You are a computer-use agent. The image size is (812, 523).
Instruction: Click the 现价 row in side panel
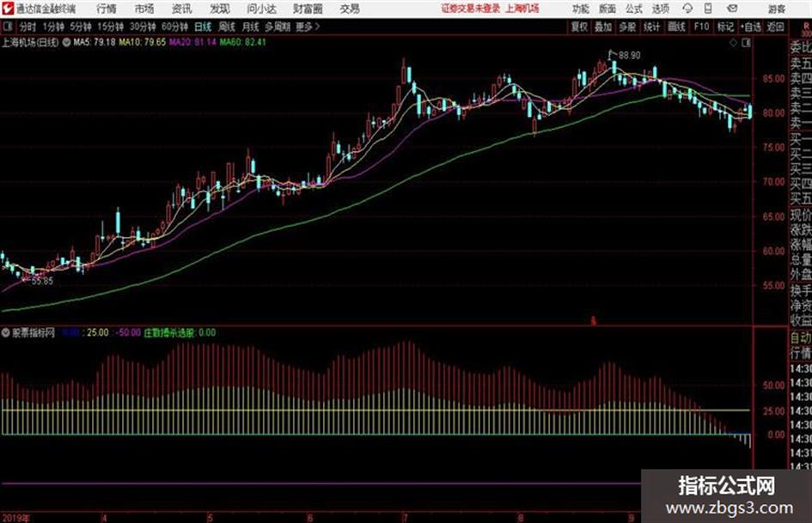tap(801, 215)
